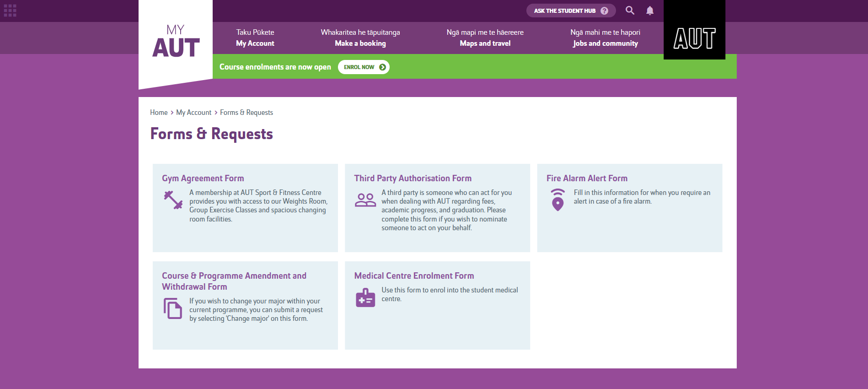Open the My Account menu
The width and height of the screenshot is (868, 389).
coord(255,38)
